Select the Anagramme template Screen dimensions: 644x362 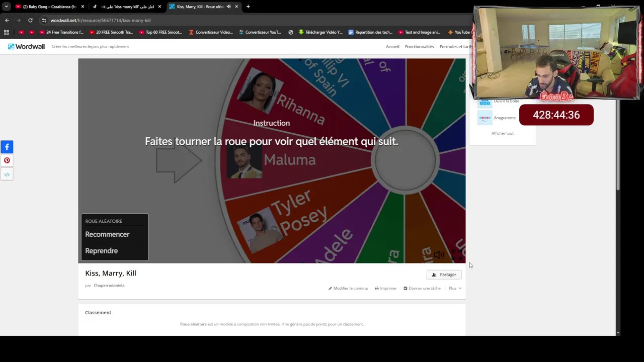pos(498,118)
